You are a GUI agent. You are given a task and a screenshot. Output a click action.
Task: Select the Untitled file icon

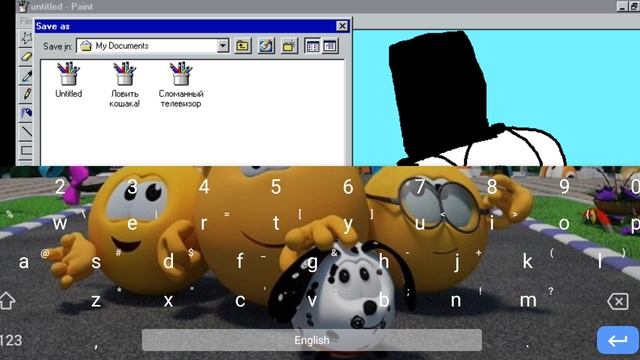click(x=69, y=80)
